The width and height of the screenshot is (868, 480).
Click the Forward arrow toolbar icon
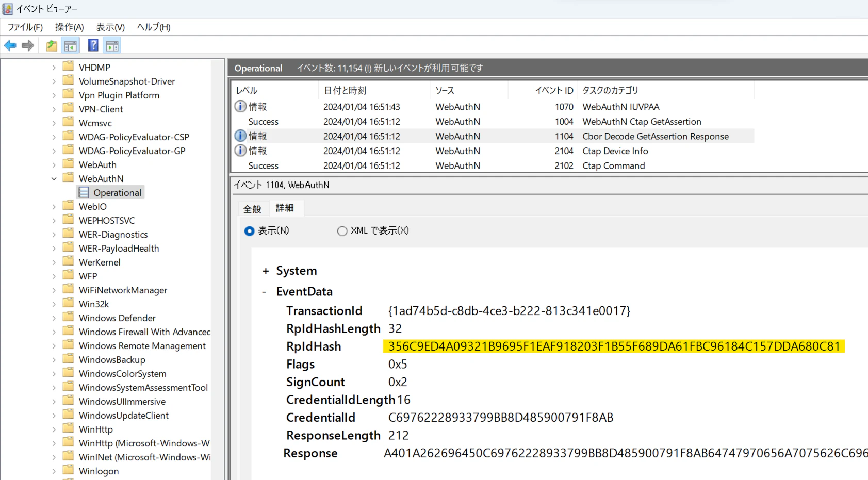pyautogui.click(x=28, y=46)
